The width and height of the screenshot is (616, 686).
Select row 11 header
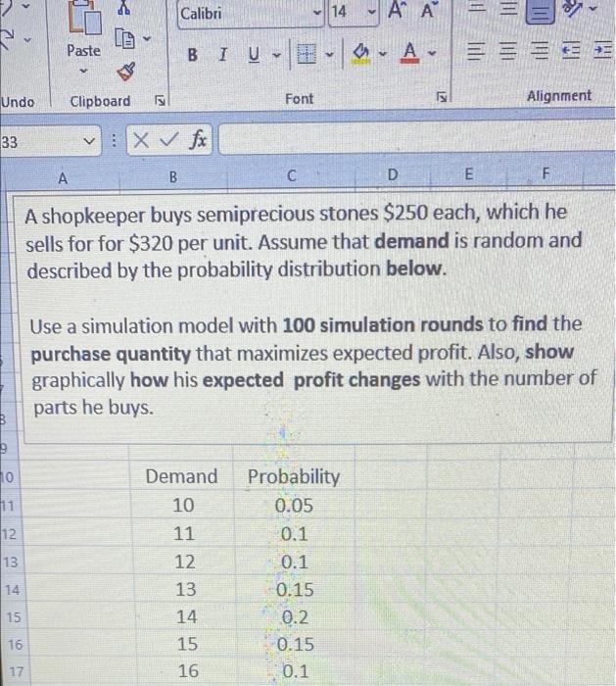point(8,506)
